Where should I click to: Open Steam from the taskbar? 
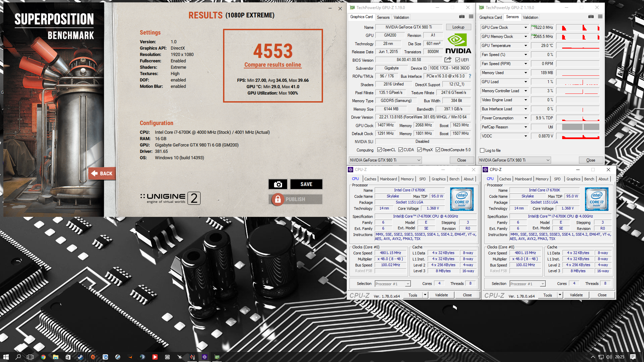[80, 357]
